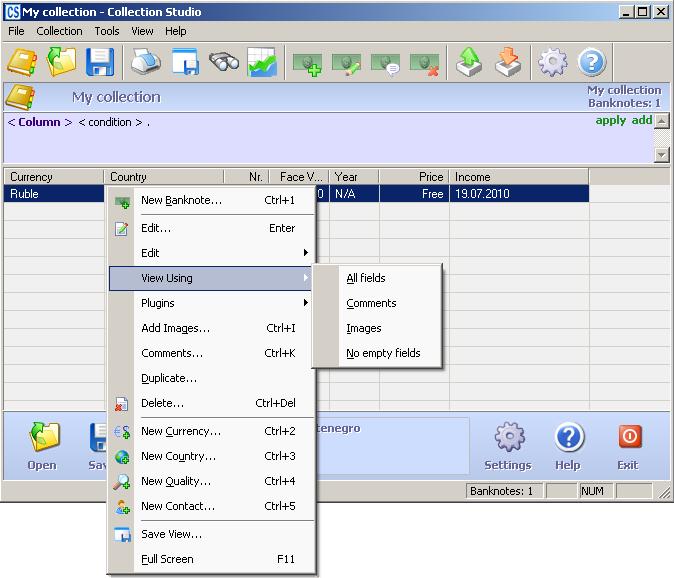The image size is (674, 578).
Task: Sort by the Country column header
Action: [164, 177]
